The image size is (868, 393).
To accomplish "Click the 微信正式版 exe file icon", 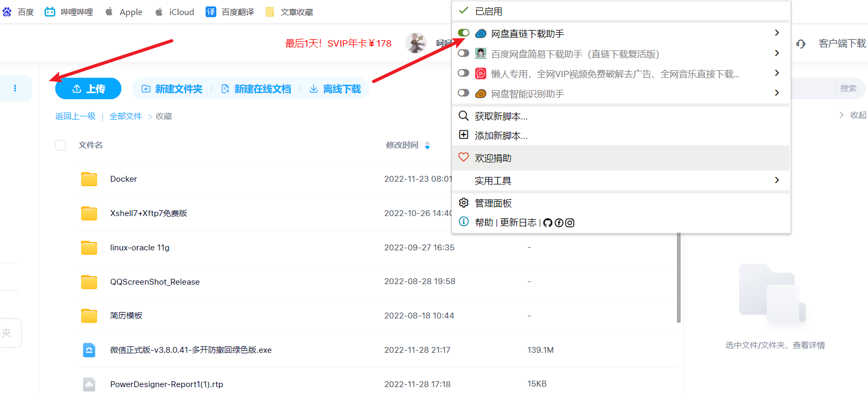I will pyautogui.click(x=89, y=350).
